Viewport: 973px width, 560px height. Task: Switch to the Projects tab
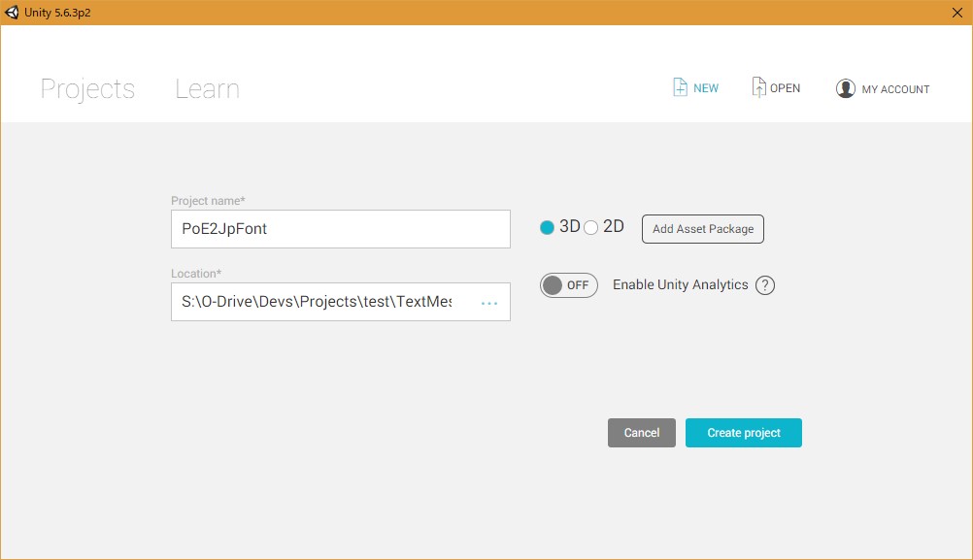click(x=87, y=89)
